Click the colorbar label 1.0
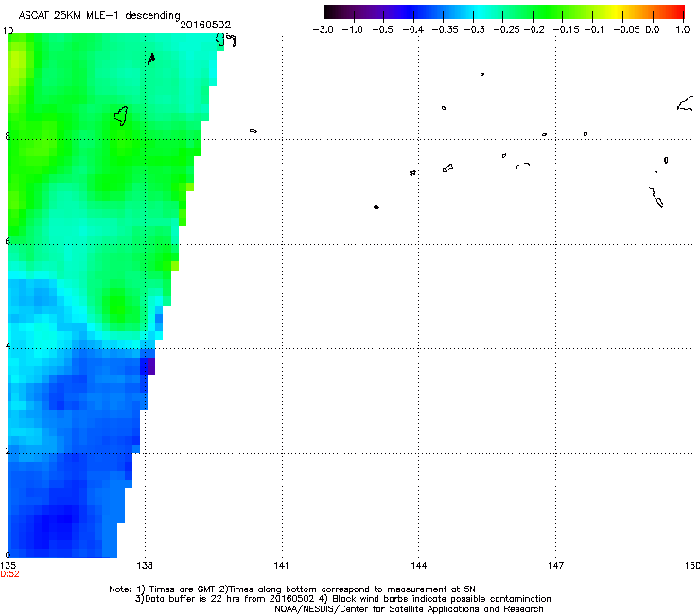Viewport: 700px width, 615px height. pyautogui.click(x=683, y=30)
